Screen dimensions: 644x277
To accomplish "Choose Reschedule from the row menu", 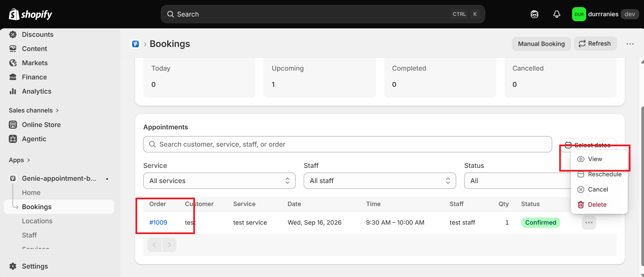I will (599, 174).
